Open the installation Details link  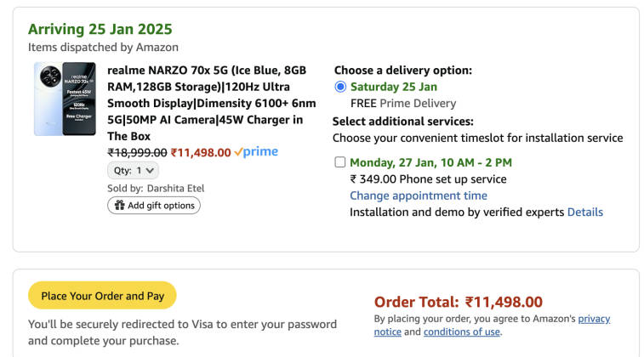tap(584, 212)
